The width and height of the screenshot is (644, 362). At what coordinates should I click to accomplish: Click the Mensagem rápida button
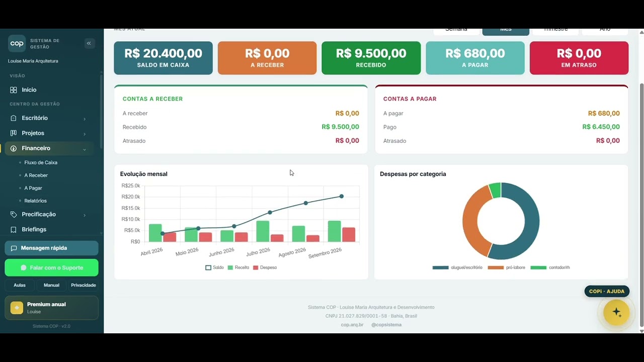[51, 248]
